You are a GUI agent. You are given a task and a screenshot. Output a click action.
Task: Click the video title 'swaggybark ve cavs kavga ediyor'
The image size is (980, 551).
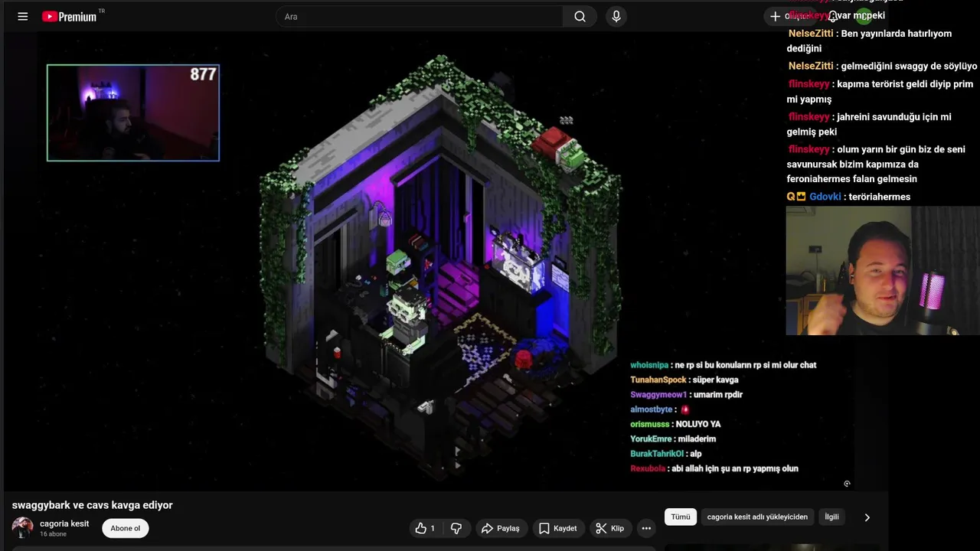pos(92,505)
